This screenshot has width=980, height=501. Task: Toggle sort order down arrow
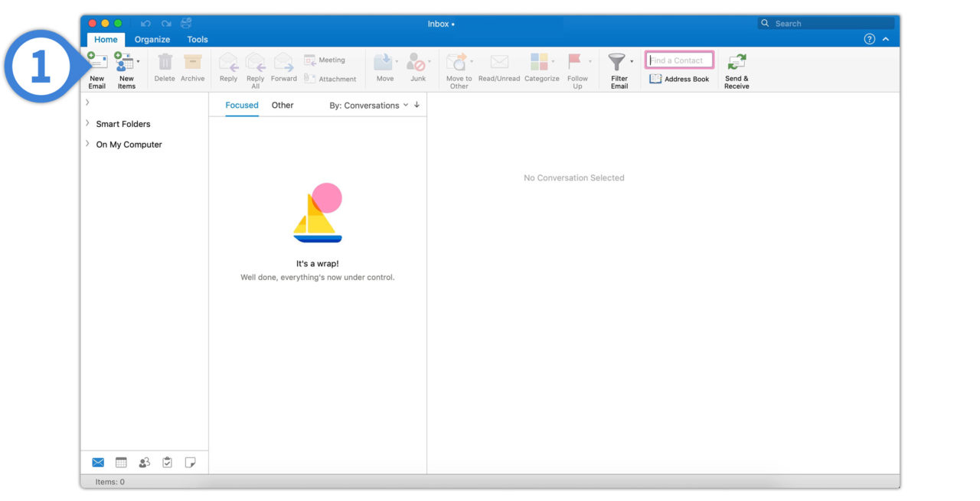416,105
